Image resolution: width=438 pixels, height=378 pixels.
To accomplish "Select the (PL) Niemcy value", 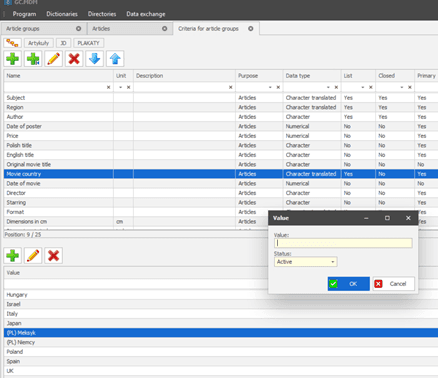I will 221,342.
